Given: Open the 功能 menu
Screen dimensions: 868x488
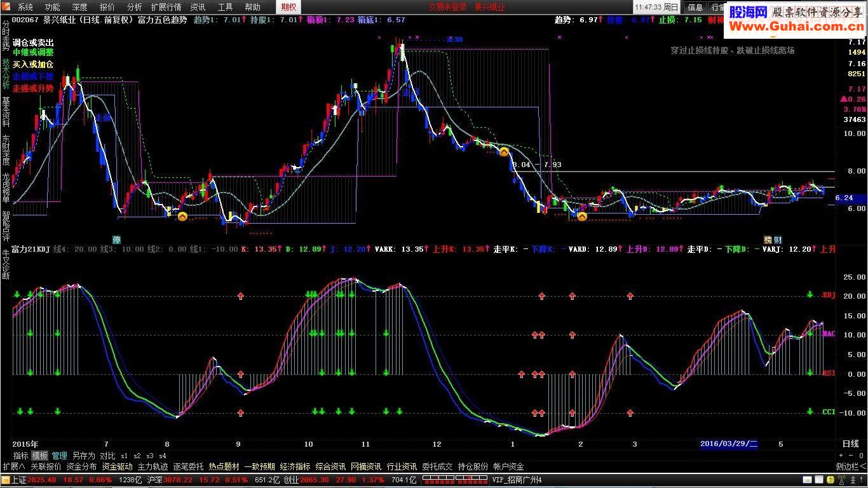Looking at the screenshot, I should [x=52, y=7].
